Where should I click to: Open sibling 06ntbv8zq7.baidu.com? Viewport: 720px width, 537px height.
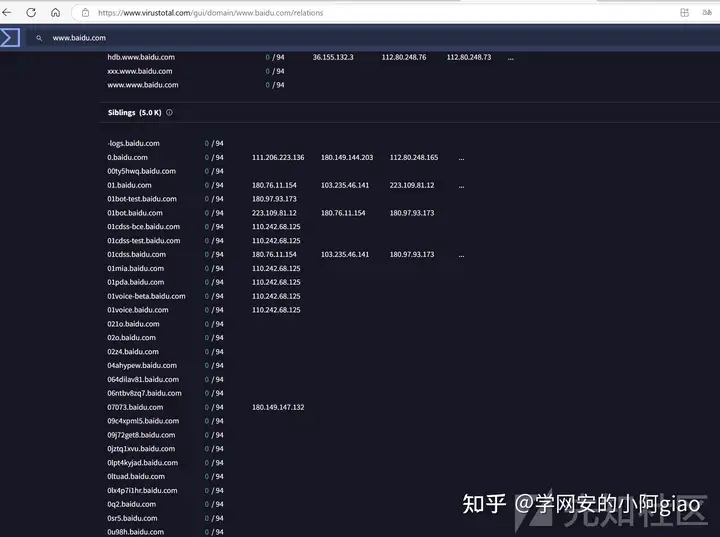144,393
